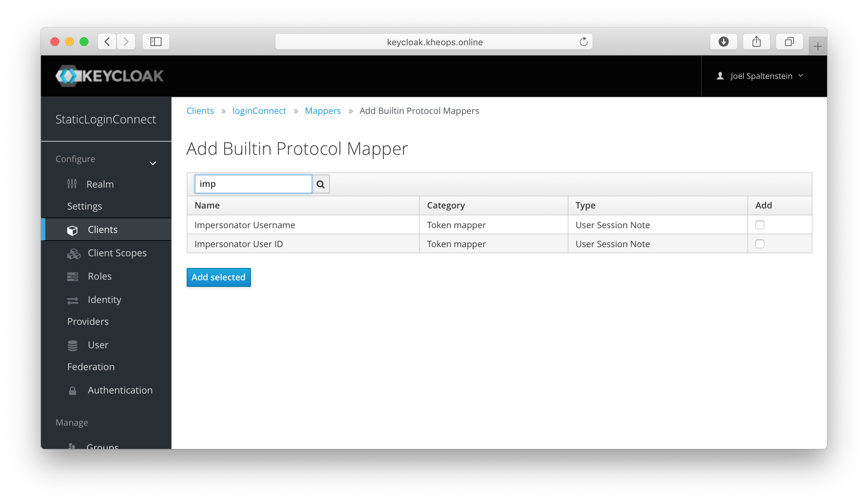This screenshot has width=868, height=503.
Task: Click the search input field
Action: 252,184
